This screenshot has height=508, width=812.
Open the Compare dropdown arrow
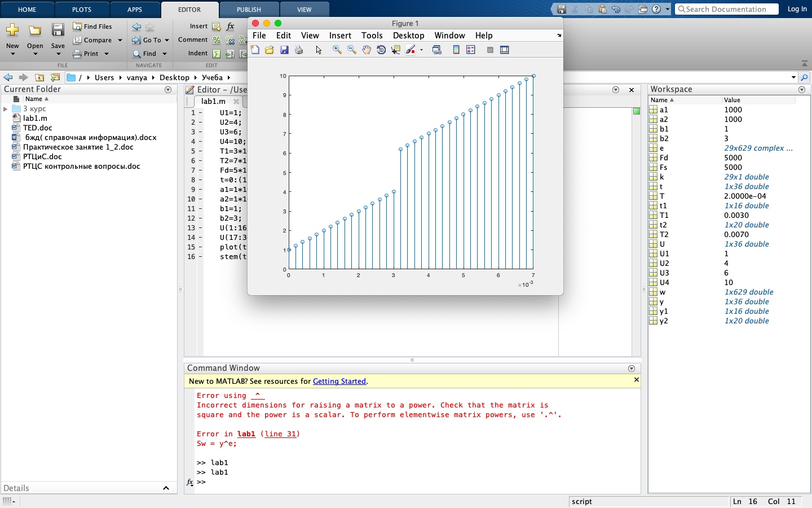point(120,40)
